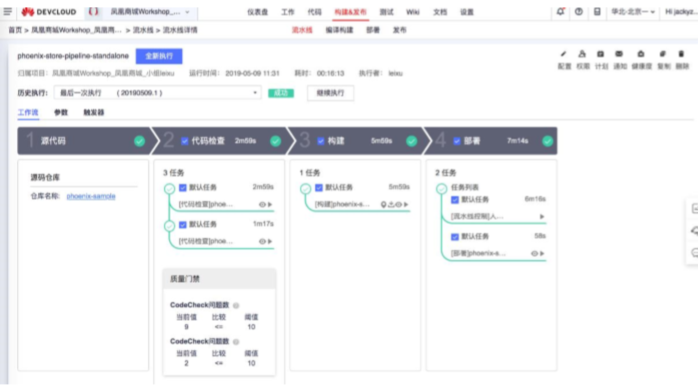Toggle the 部署 stage checkbox
This screenshot has height=387, width=698.
(457, 141)
